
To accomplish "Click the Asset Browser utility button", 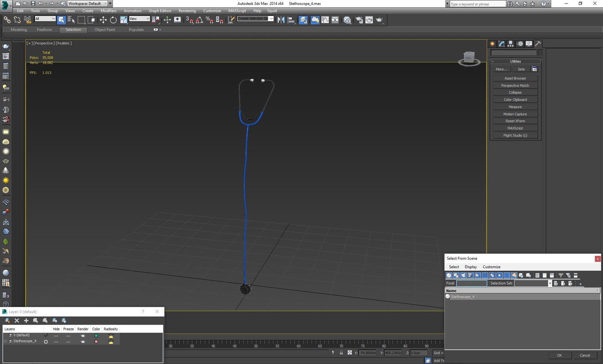I will (x=515, y=78).
